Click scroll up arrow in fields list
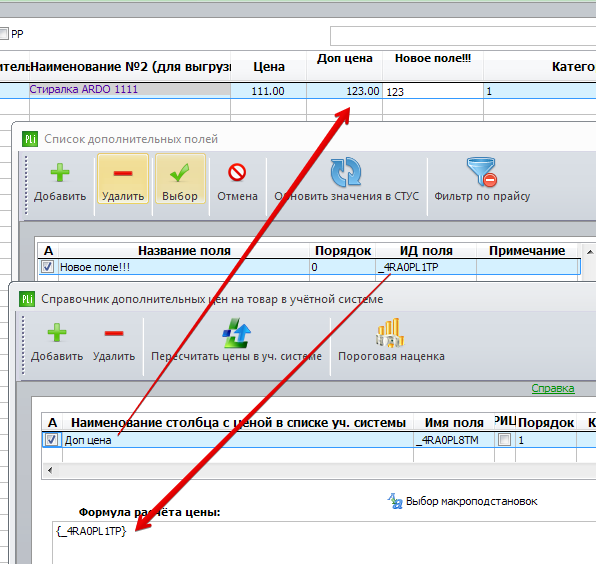 click(x=590, y=252)
